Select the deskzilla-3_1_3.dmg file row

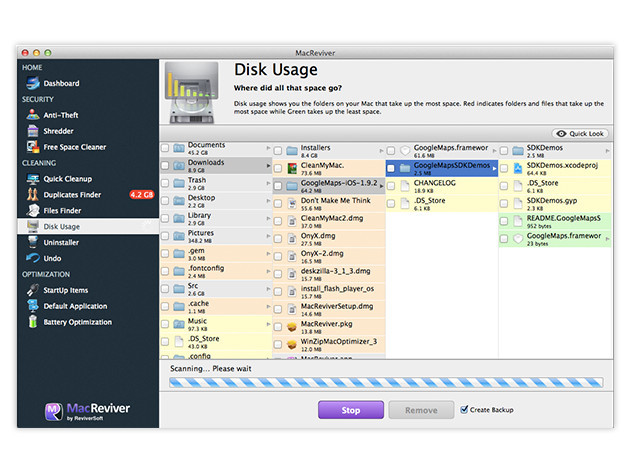point(329,274)
